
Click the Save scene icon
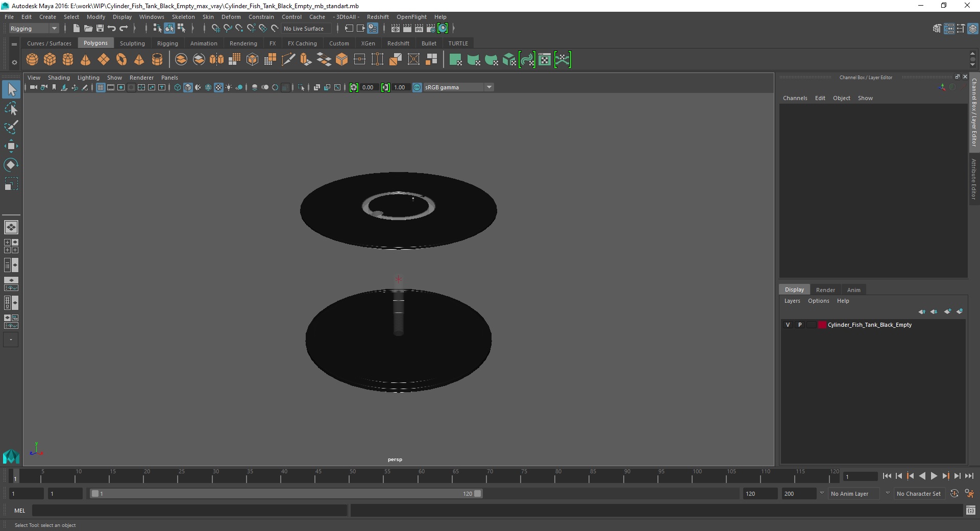tap(100, 29)
